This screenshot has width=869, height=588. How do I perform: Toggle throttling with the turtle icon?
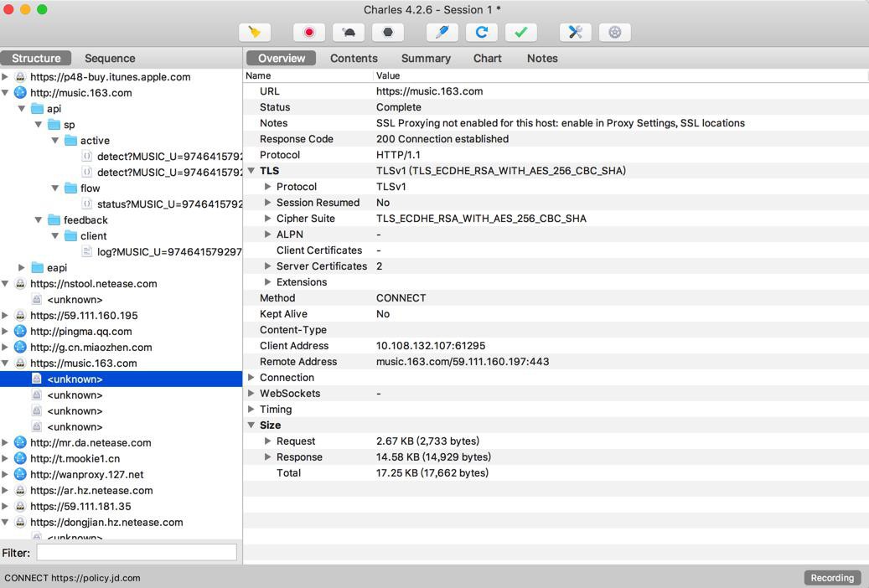tap(348, 32)
